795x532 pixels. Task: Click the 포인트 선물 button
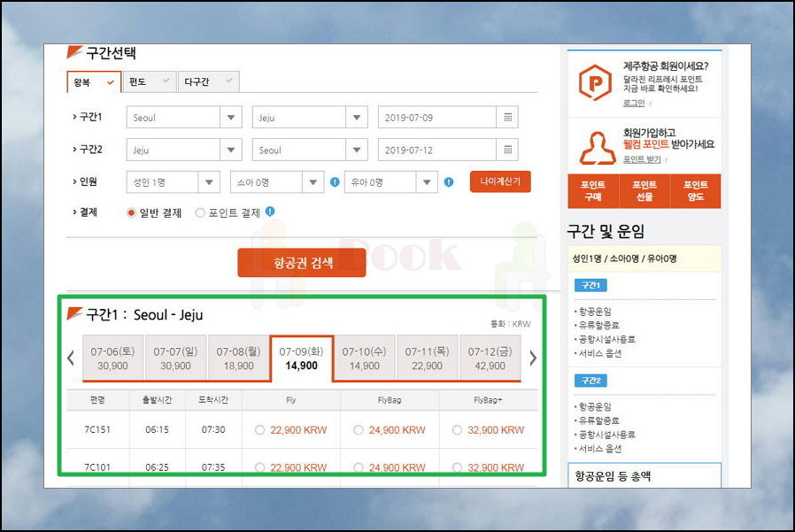click(644, 190)
